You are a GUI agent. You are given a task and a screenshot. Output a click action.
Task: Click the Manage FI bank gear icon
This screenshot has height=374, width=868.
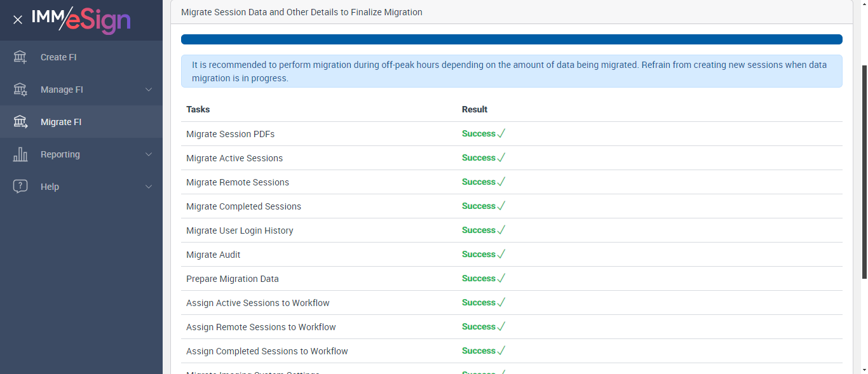20,90
